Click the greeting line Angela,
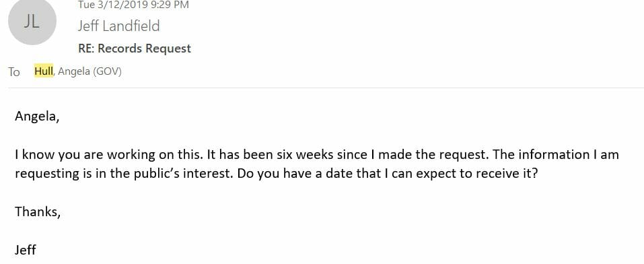Image resolution: width=644 pixels, height=264 pixels. pyautogui.click(x=37, y=117)
